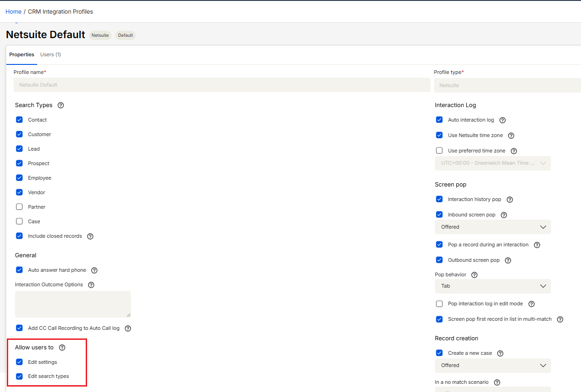The width and height of the screenshot is (581, 392).
Task: Go to Home breadcrumb link
Action: (x=14, y=11)
